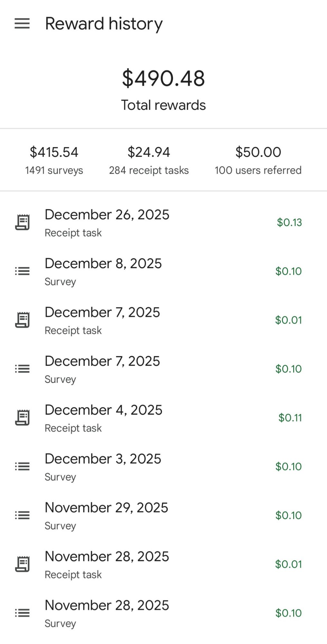Click receipt icon for December 4, 2025
Screen dimensions: 327x644
22,418
